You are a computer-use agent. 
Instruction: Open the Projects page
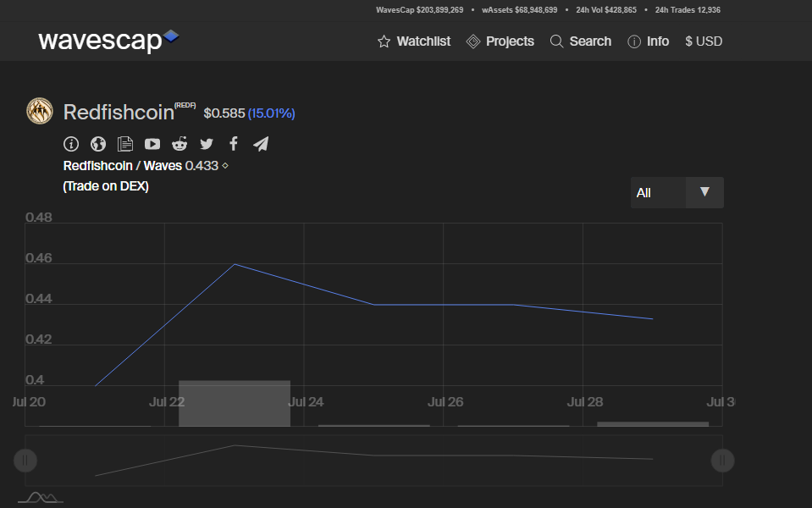click(510, 41)
